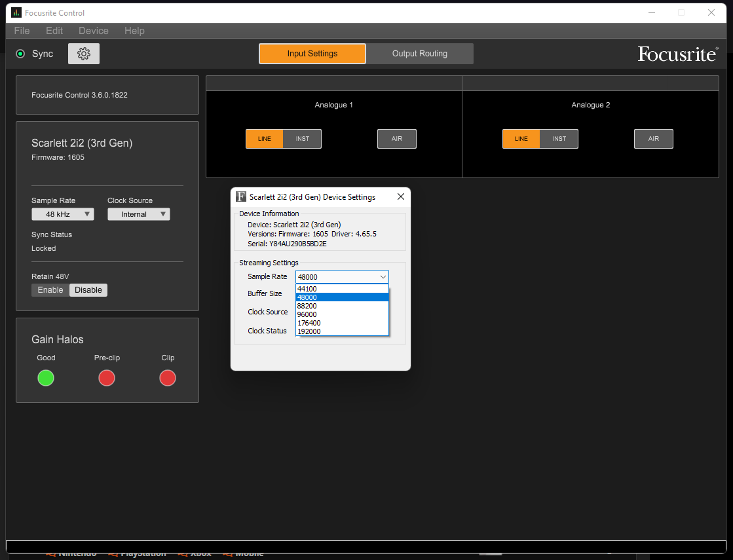
Task: Toggle AIR mode on Analogue 1
Action: (397, 139)
